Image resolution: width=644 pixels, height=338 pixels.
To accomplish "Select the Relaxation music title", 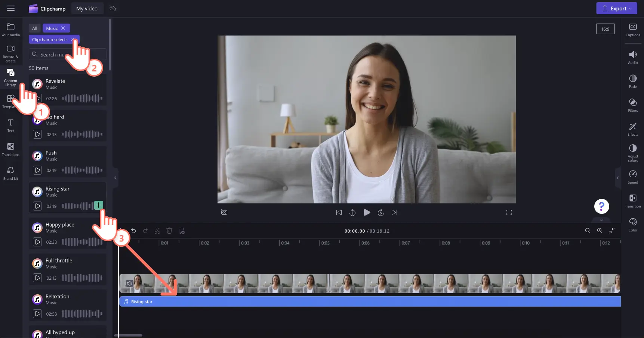I will (x=57, y=296).
